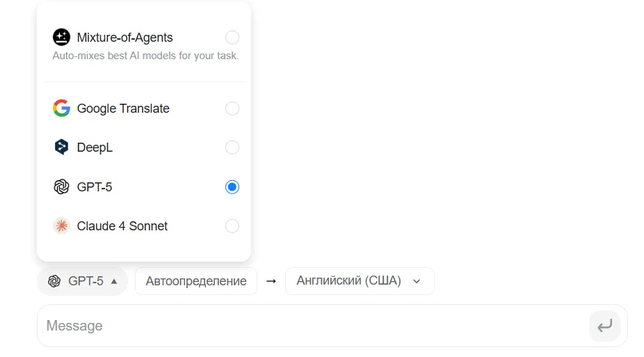Viewport: 644px width, 357px height.
Task: Pick the Claude 4 Sonnet radio button
Action: [232, 226]
